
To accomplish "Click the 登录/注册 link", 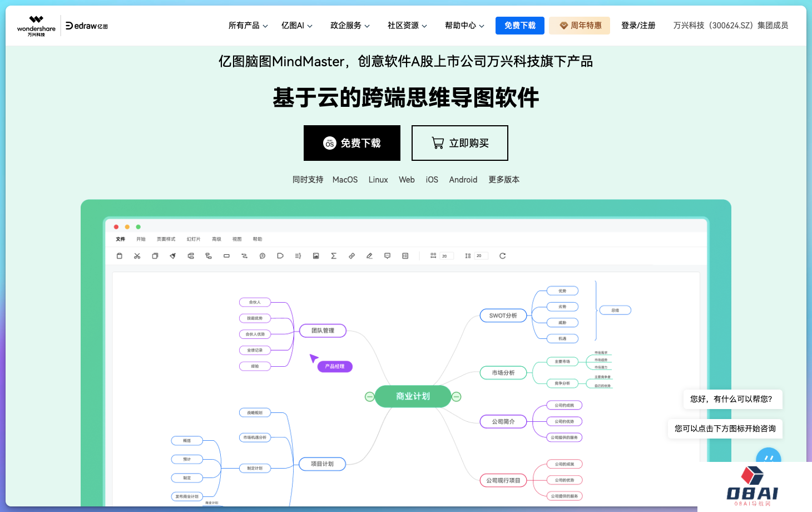I will point(638,26).
